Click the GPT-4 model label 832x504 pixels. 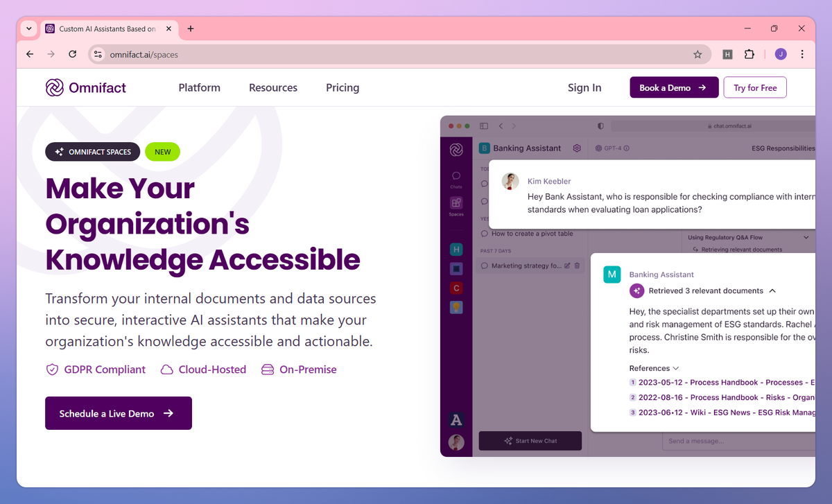click(x=612, y=148)
